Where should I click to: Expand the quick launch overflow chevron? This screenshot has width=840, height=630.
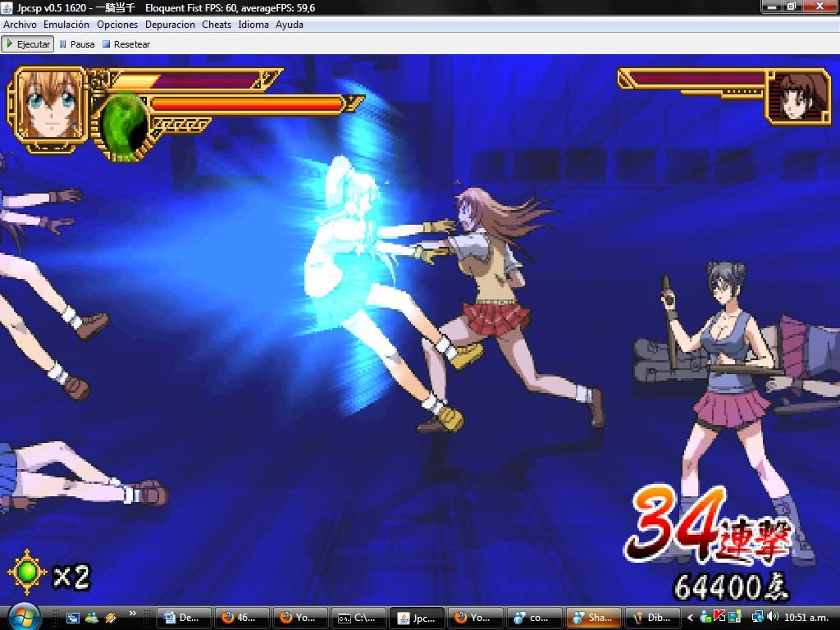coord(132,614)
